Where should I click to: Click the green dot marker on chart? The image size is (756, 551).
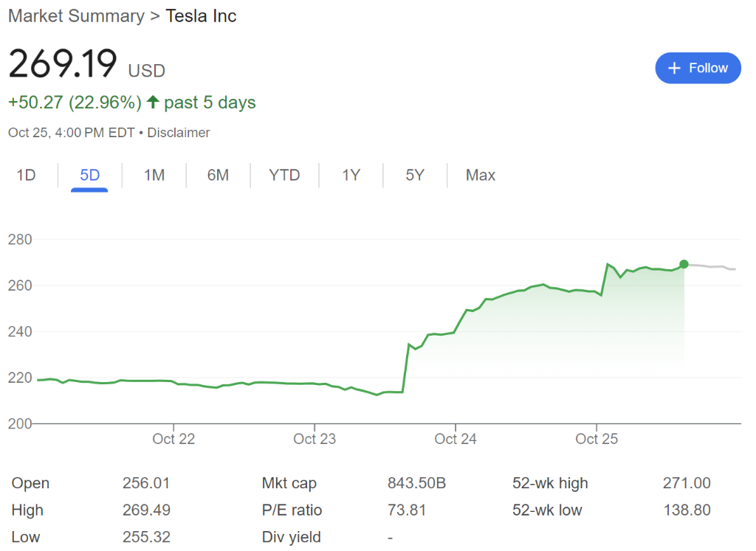(684, 264)
